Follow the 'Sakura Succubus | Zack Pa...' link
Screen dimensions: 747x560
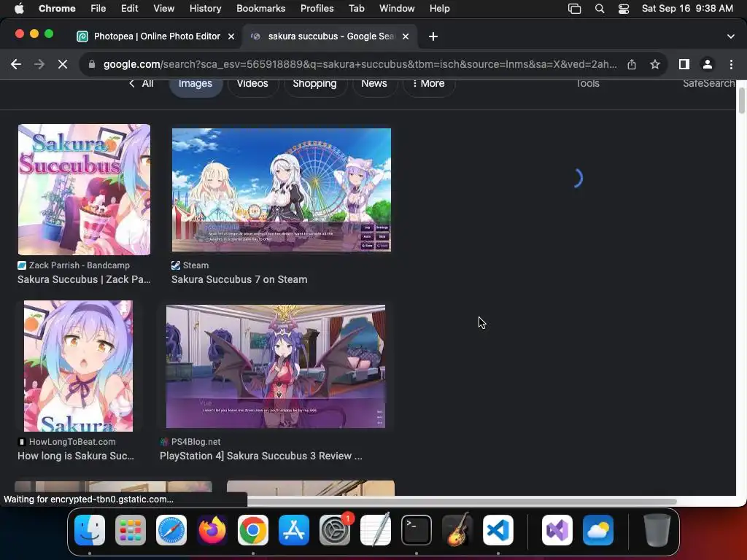(84, 279)
